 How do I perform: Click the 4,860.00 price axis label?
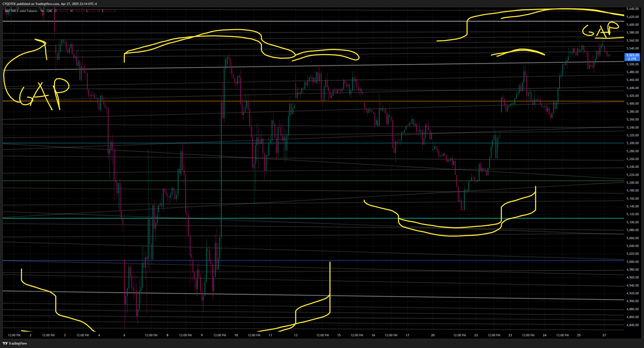pos(633,317)
